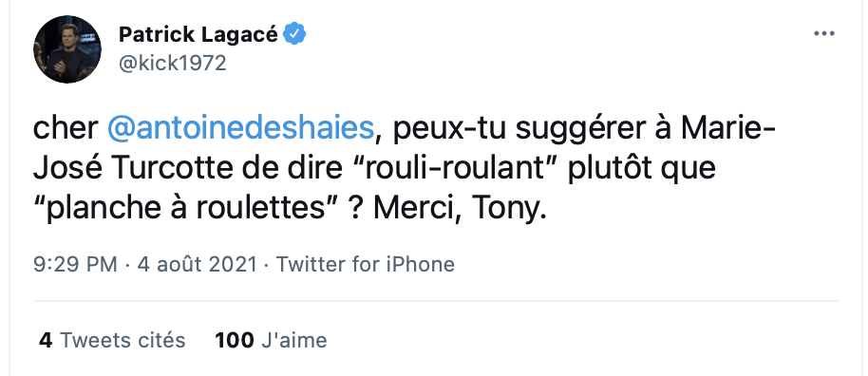Click the date 4 août 2021
The image size is (868, 376).
[198, 264]
